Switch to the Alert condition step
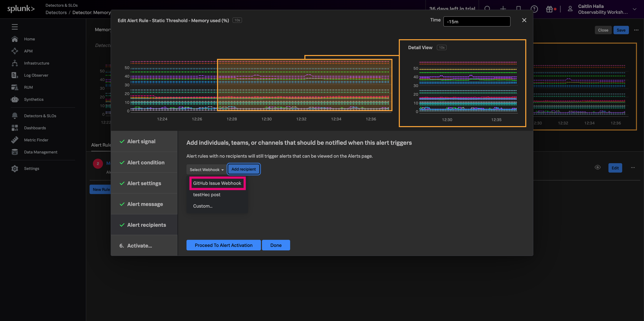Image resolution: width=644 pixels, height=321 pixels. (x=146, y=162)
